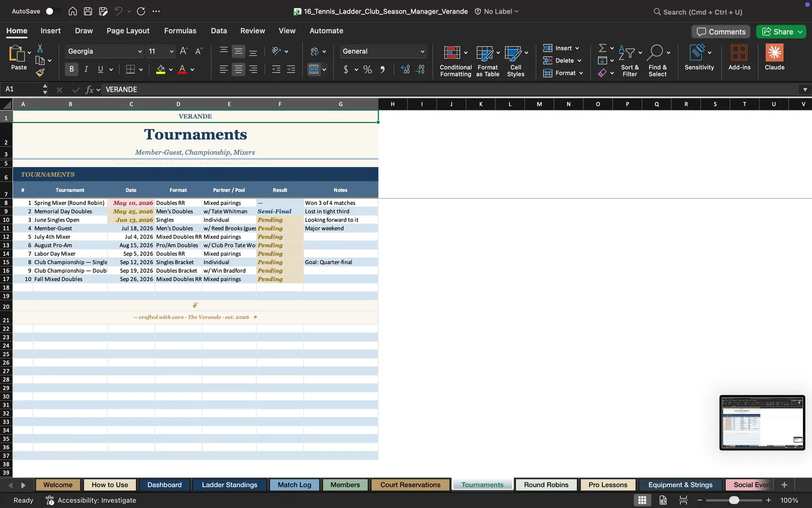
Task: Click the Format as Table icon
Action: pos(485,53)
